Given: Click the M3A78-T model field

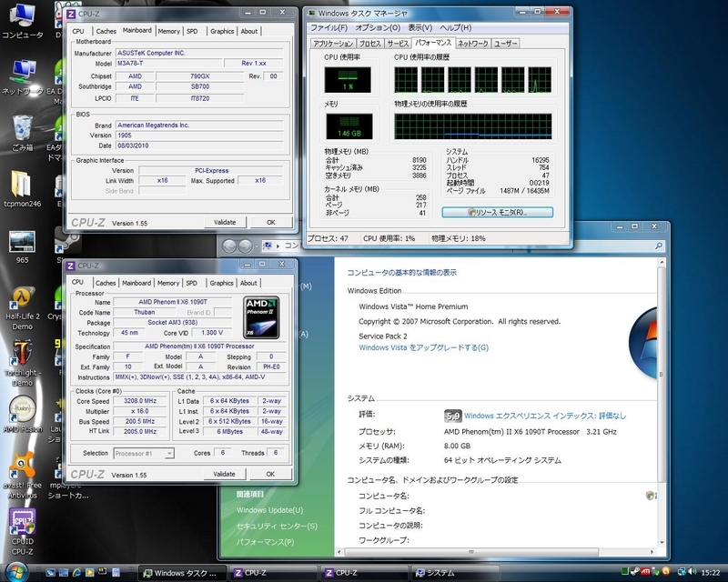Looking at the screenshot, I should pos(168,63).
